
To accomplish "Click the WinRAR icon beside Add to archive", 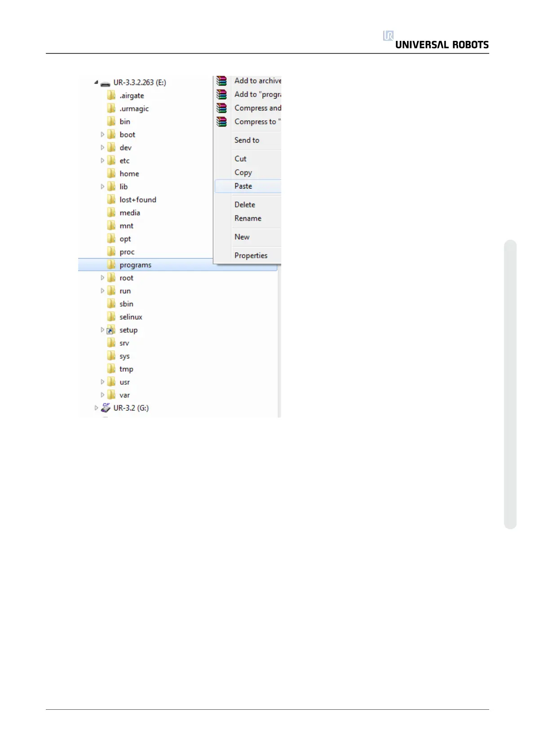I will (221, 81).
